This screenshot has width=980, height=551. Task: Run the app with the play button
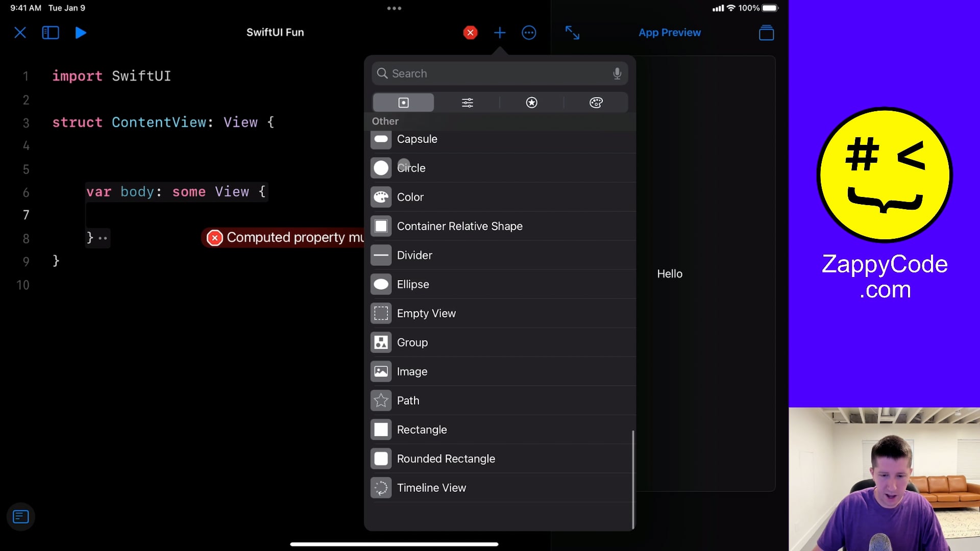(x=81, y=33)
